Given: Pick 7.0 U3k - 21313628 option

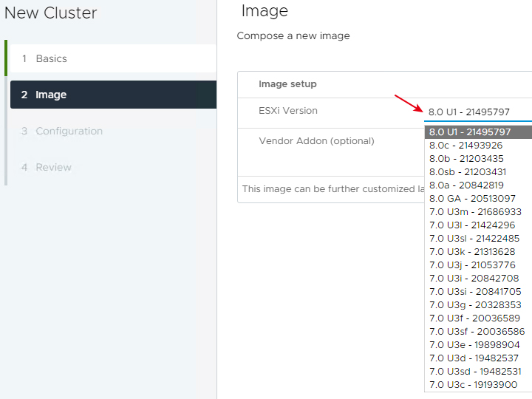Looking at the screenshot, I should (x=478, y=252).
